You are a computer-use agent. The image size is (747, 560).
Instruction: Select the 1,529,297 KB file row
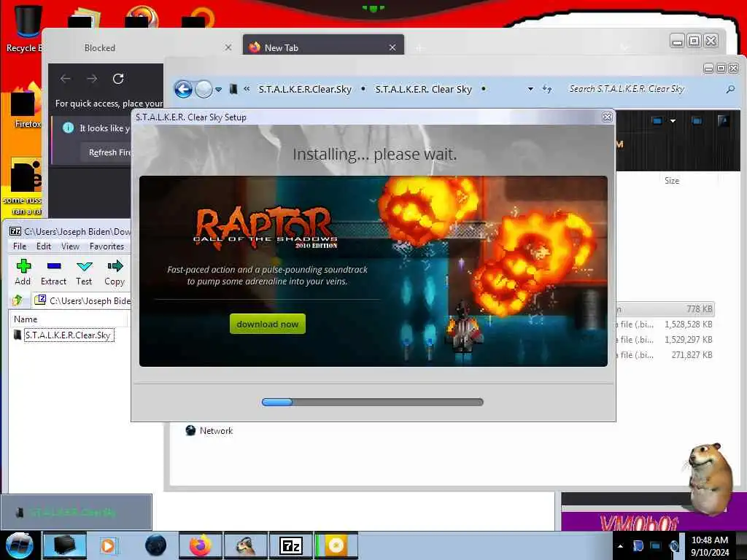point(665,340)
